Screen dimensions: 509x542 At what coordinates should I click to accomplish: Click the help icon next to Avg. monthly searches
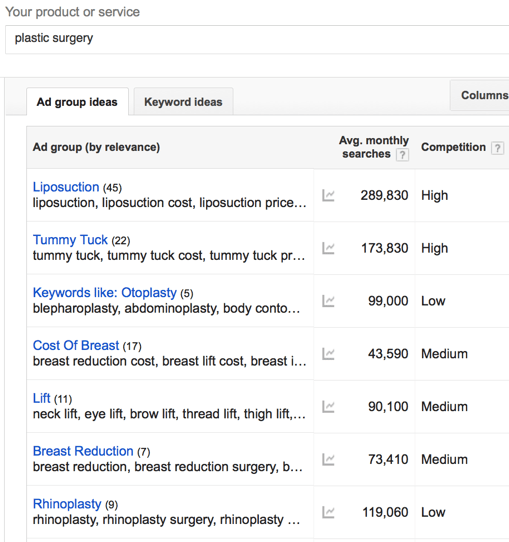click(402, 155)
